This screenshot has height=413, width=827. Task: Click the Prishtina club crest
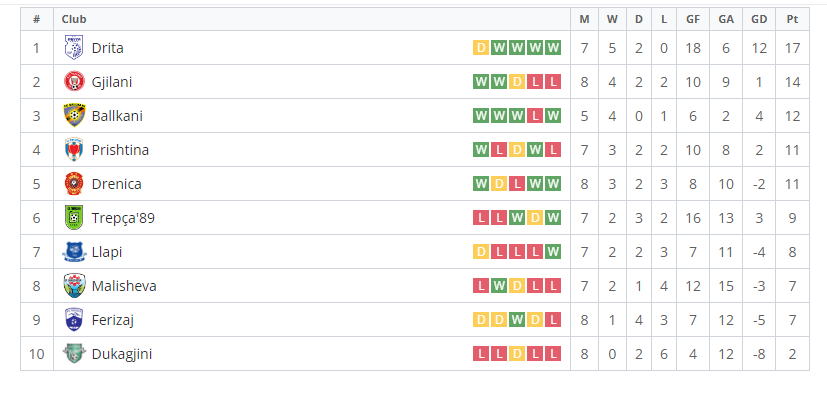click(74, 150)
